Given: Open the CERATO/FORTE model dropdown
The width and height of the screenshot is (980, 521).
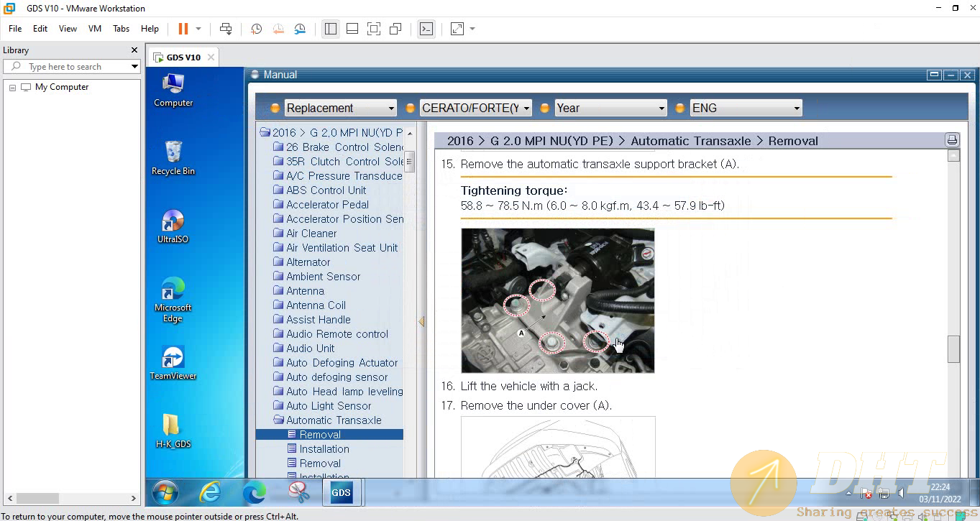Looking at the screenshot, I should click(475, 108).
